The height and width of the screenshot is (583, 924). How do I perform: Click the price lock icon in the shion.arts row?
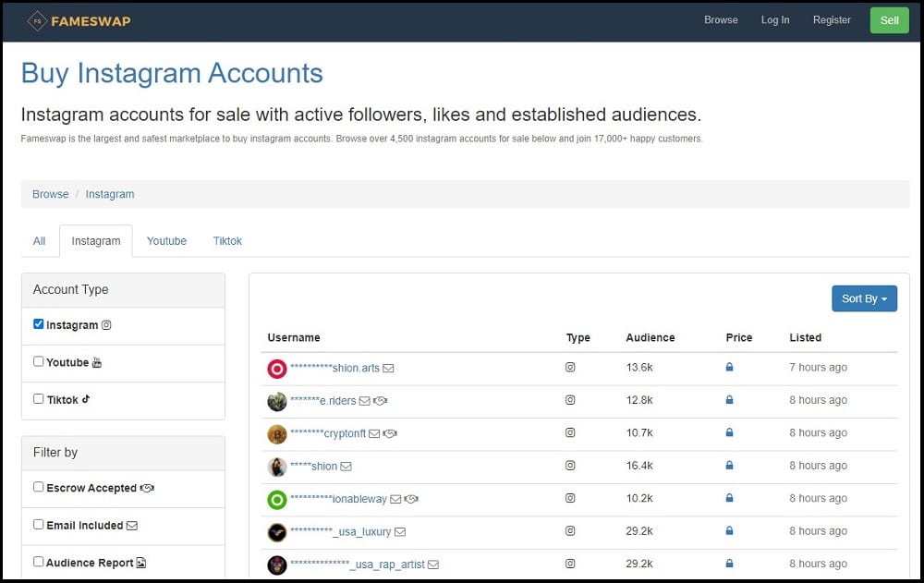tap(730, 367)
